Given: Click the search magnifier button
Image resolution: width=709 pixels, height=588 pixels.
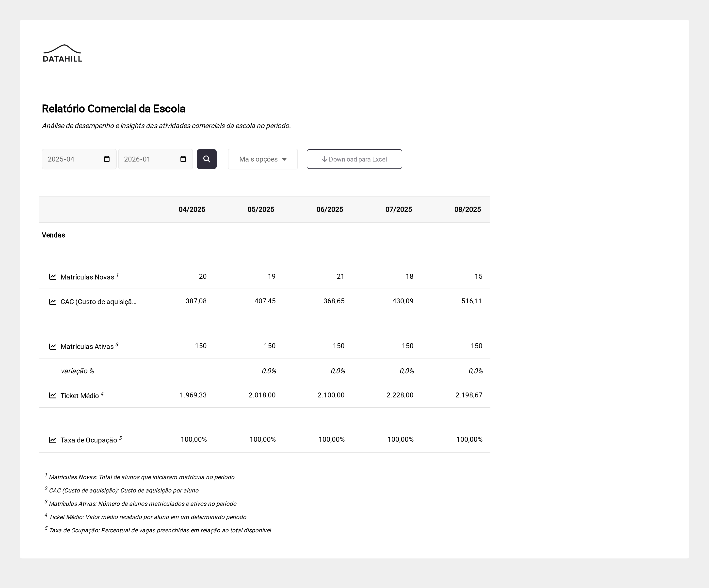Looking at the screenshot, I should (207, 159).
